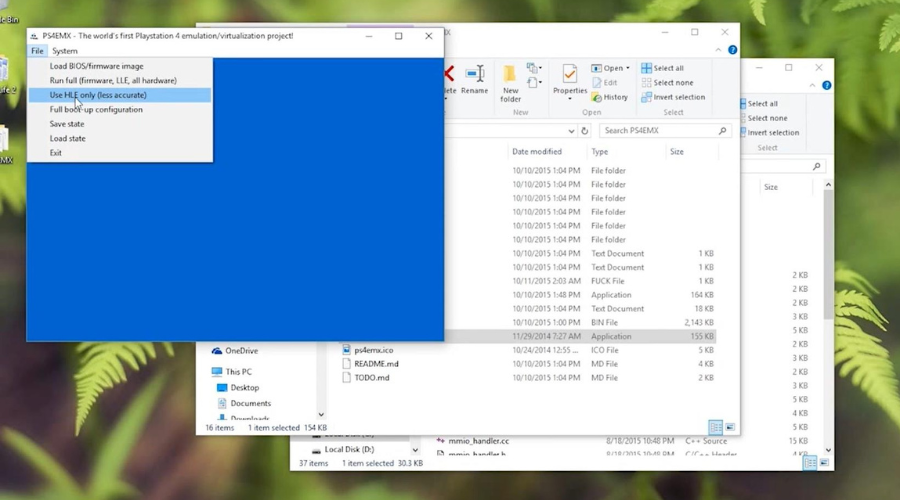The image size is (900, 500).
Task: Choose Exit in the File menu
Action: (x=120, y=153)
